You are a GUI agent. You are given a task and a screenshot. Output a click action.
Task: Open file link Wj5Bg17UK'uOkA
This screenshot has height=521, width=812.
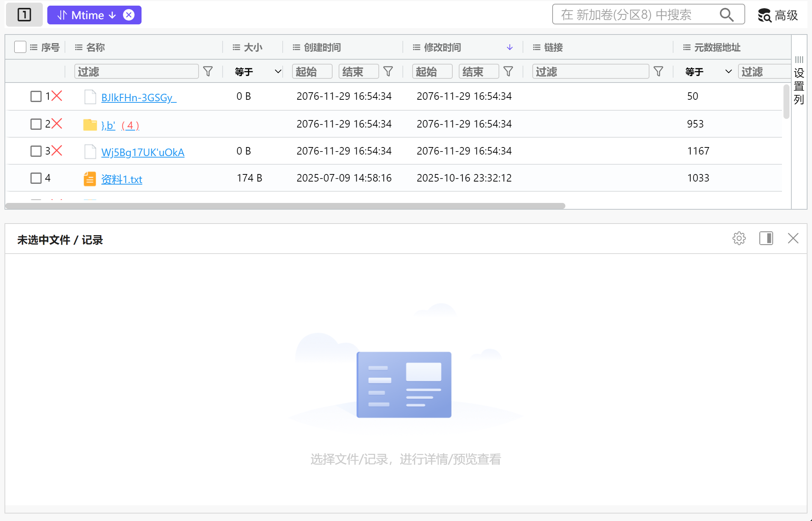143,152
